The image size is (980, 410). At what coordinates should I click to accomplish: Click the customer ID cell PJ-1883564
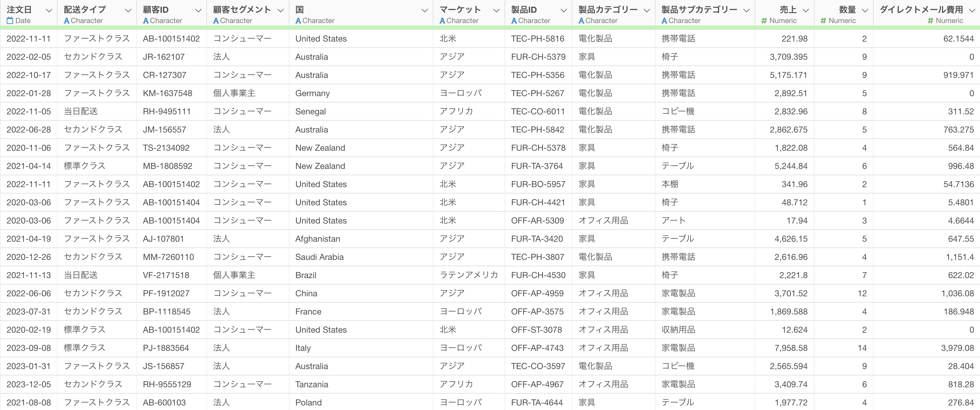(165, 348)
